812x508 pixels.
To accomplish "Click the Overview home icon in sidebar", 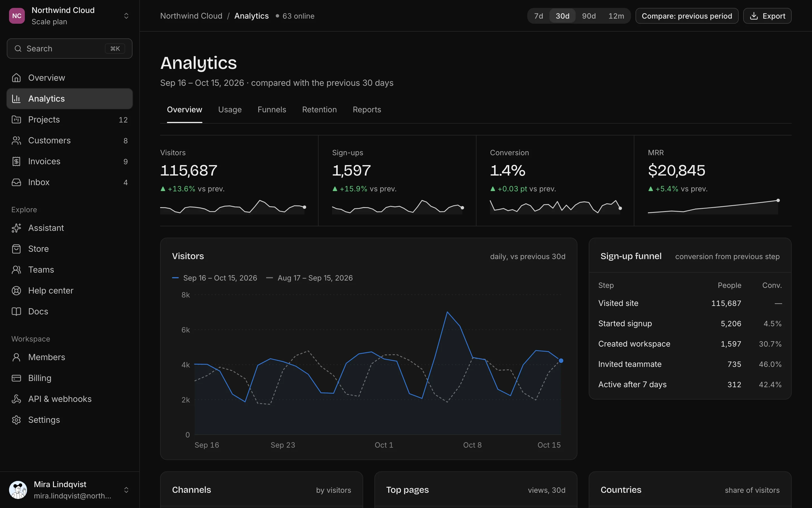I will (16, 78).
